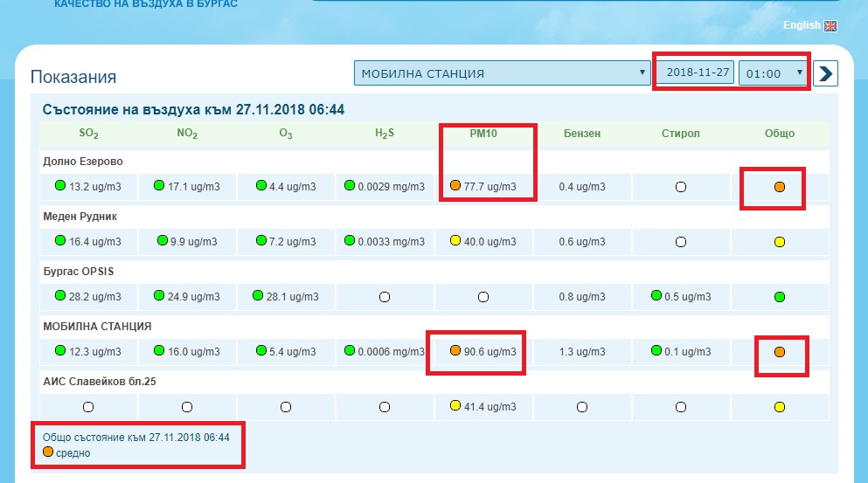868x483 pixels.
Task: Click the 0.6 ug/m3 benzene value
Action: pos(582,242)
